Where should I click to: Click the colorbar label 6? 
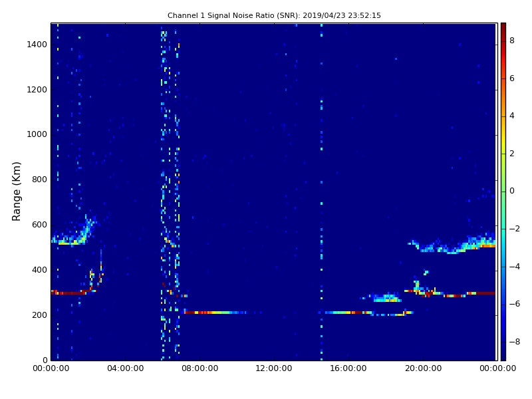[512, 78]
